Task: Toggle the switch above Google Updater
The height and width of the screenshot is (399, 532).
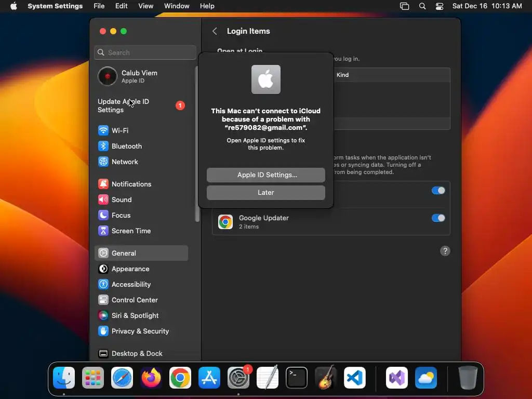Action: (x=438, y=191)
